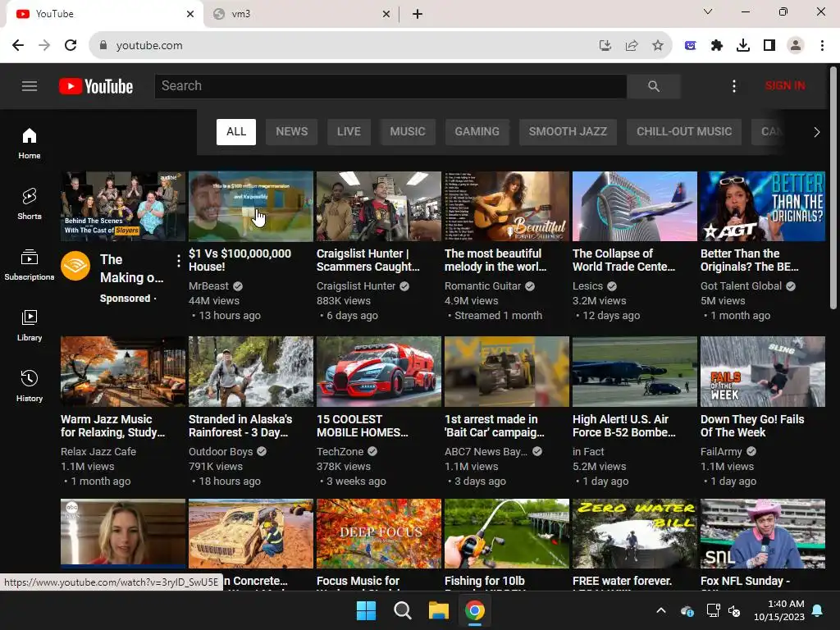
Task: Go to Home in sidebar
Action: click(30, 144)
